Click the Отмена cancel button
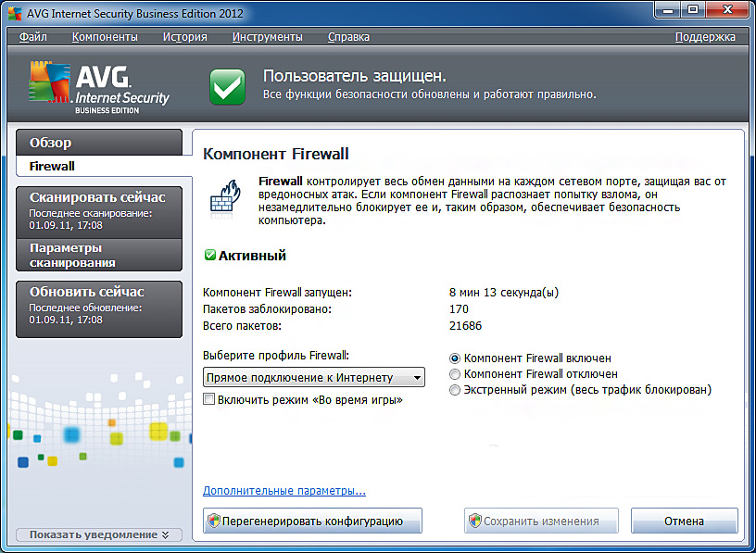This screenshot has width=756, height=553. click(684, 521)
